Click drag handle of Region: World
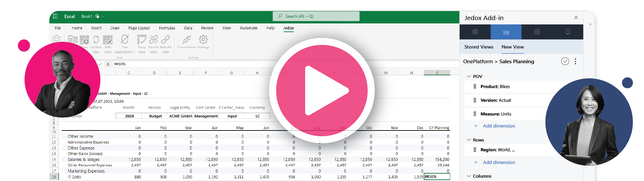644x181 pixels. [x=475, y=150]
